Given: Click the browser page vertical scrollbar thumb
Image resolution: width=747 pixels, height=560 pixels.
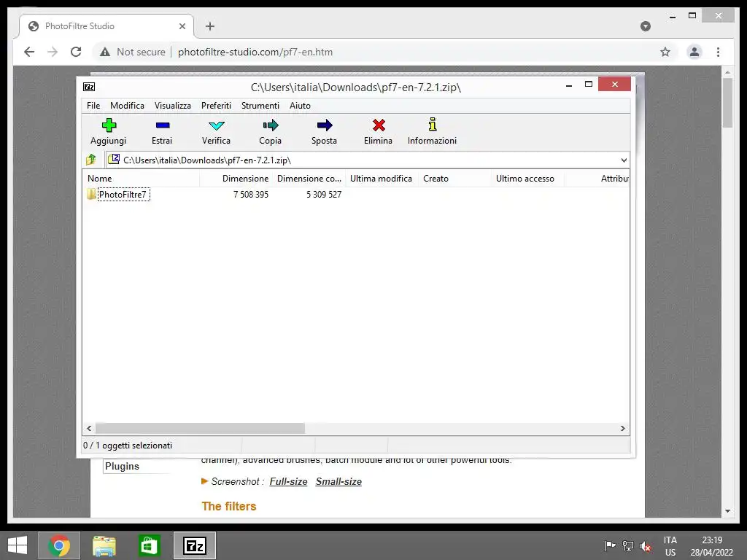Looking at the screenshot, I should (727, 103).
